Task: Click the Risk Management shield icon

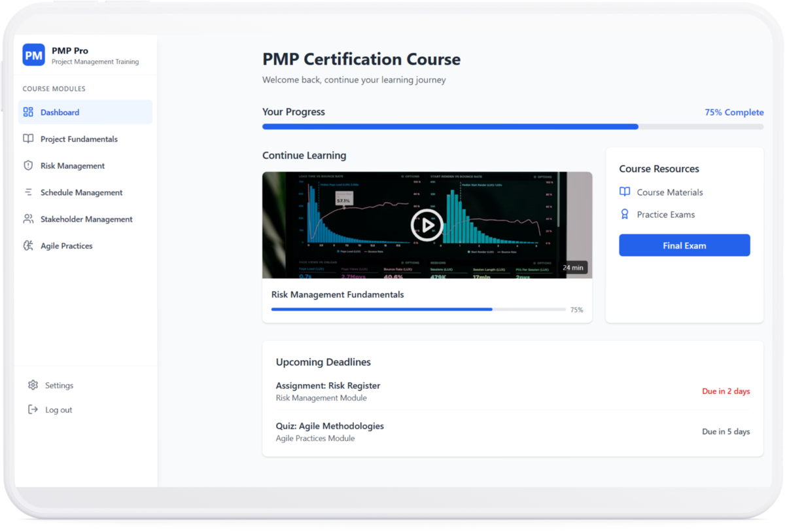Action: click(x=28, y=166)
